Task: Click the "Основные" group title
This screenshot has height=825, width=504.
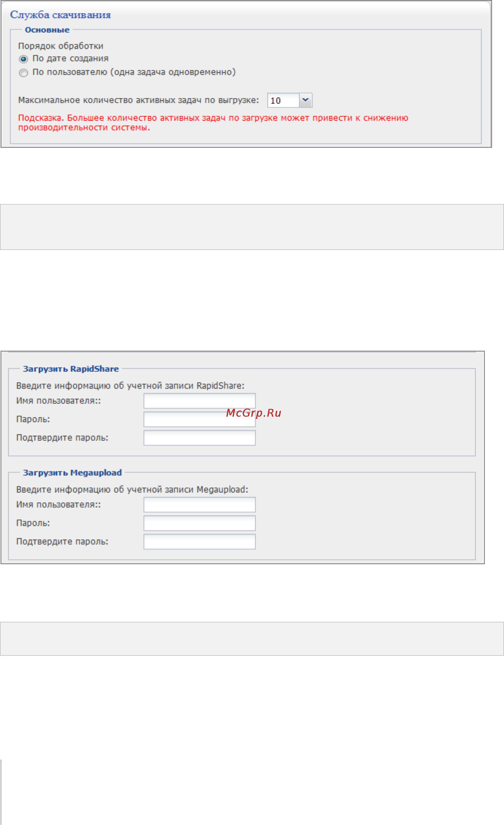Action: click(x=47, y=30)
